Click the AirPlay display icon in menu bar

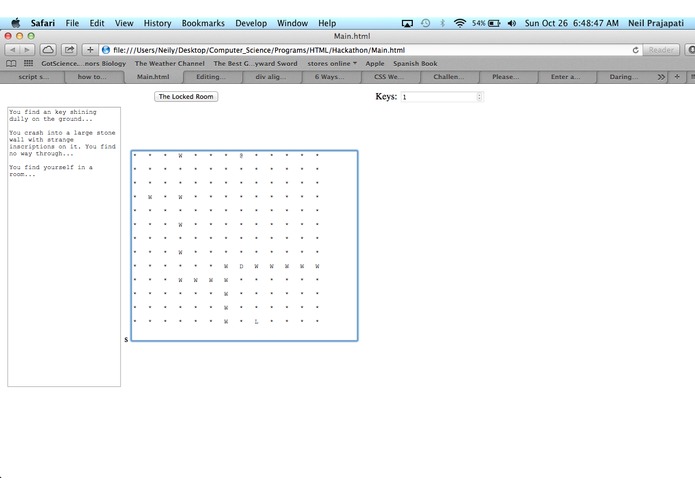pyautogui.click(x=407, y=23)
